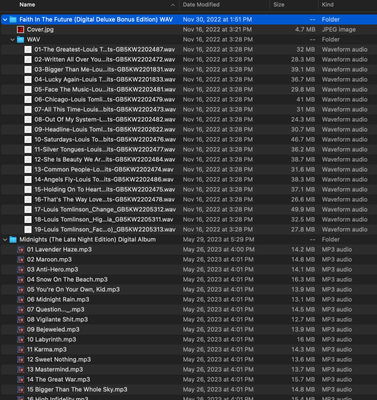Select the 07 Question mp3 file name

click(x=55, y=310)
